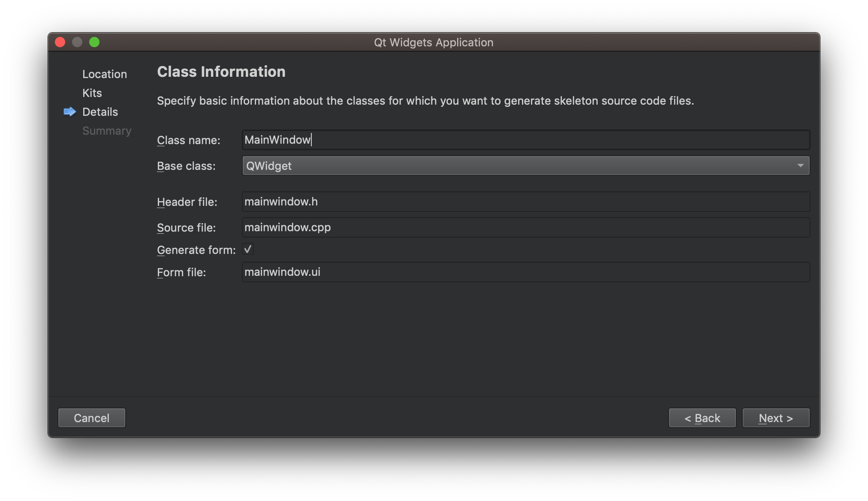Select the Location wizard step

click(x=105, y=74)
